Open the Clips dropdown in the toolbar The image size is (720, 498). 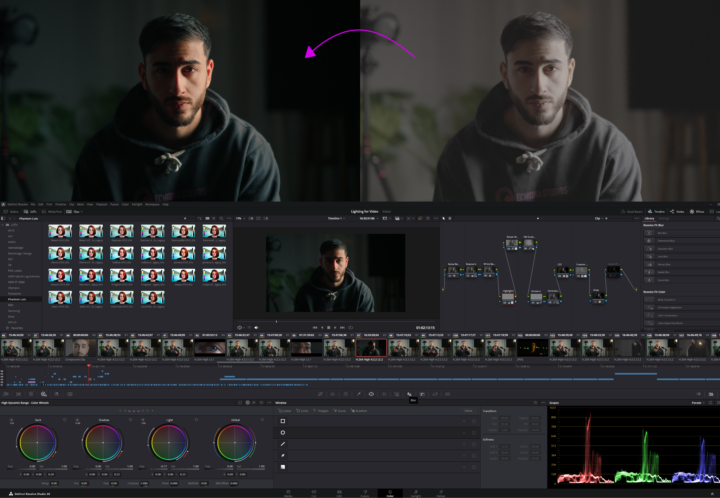73,212
